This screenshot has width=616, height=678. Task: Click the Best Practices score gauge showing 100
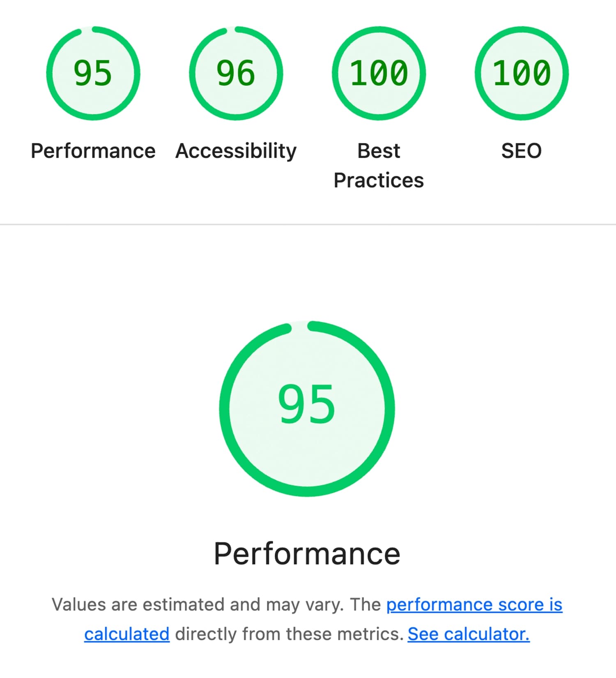click(x=378, y=73)
